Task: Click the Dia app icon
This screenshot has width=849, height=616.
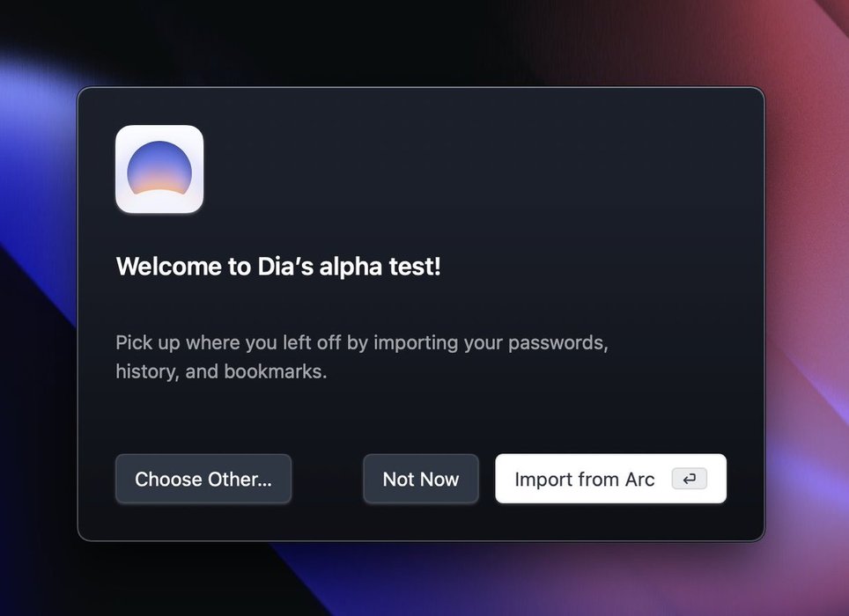Action: point(159,169)
